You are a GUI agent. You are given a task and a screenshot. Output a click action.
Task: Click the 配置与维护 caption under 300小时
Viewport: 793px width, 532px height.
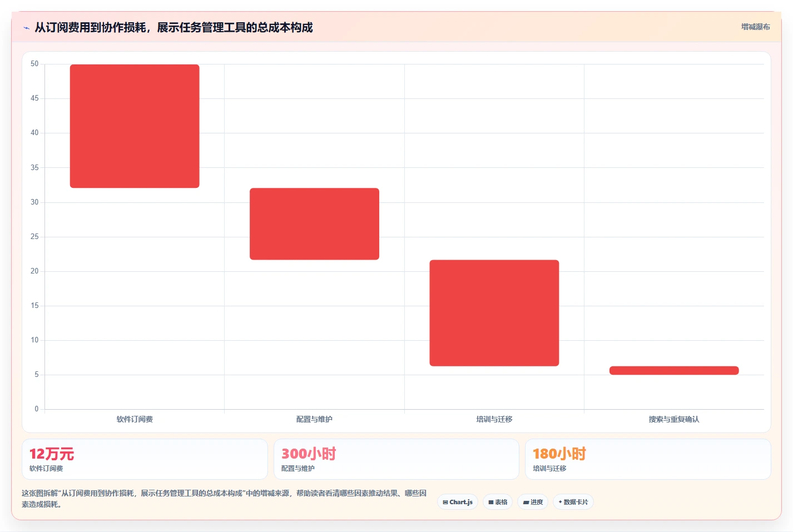point(298,469)
